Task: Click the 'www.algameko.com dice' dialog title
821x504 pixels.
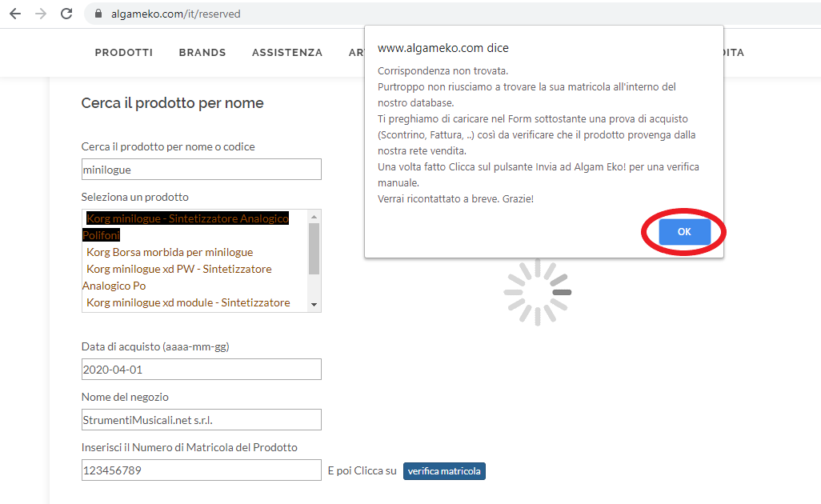Action: pos(443,48)
